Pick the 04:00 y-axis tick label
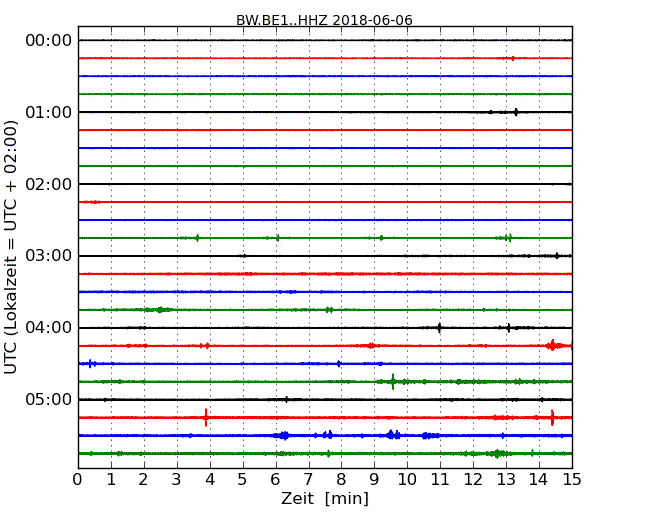The image size is (650, 520). pos(49,328)
